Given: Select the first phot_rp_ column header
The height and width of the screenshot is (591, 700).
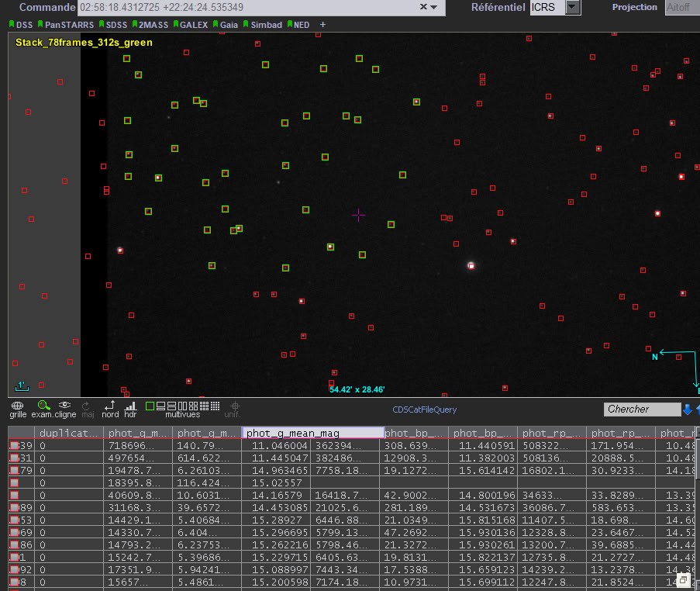Looking at the screenshot, I should click(551, 433).
